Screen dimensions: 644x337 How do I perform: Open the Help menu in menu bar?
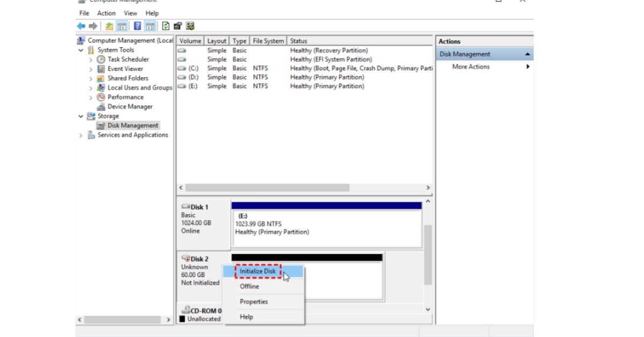tap(152, 13)
